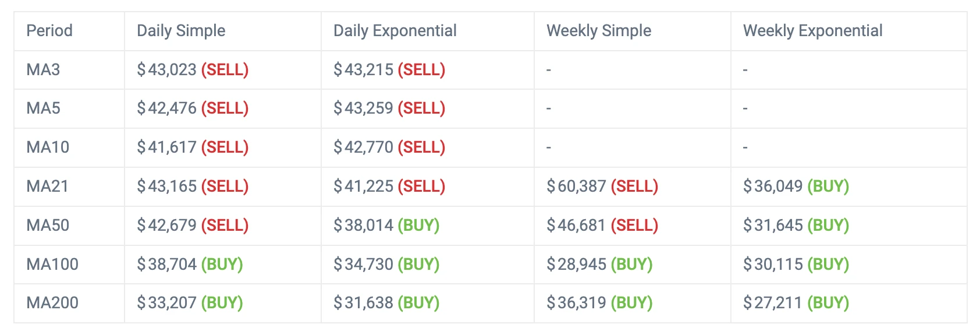Select the $41,617 MA10 Daily Simple cell
The width and height of the screenshot is (980, 331).
[167, 147]
